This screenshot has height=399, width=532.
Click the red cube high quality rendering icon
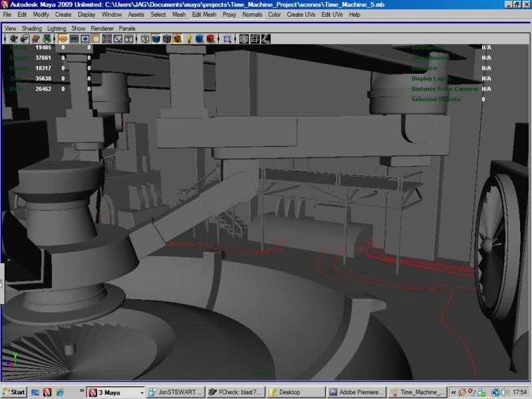210,39
